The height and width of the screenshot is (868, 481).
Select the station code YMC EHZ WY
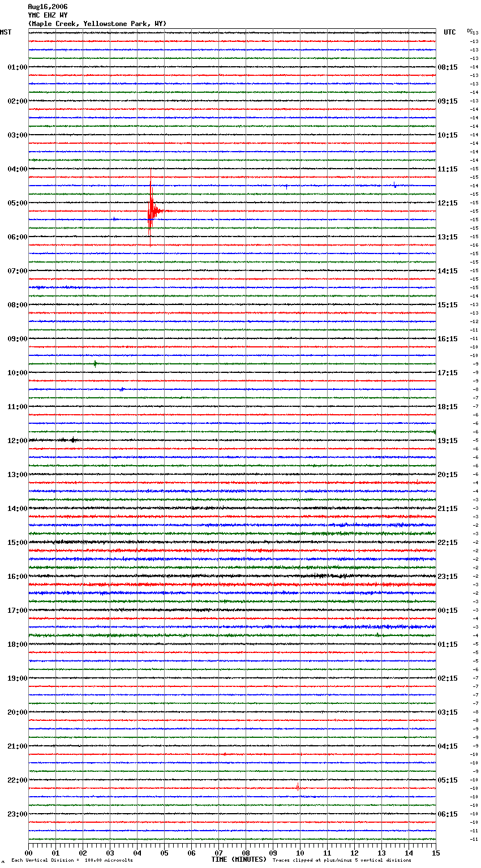tap(48, 15)
